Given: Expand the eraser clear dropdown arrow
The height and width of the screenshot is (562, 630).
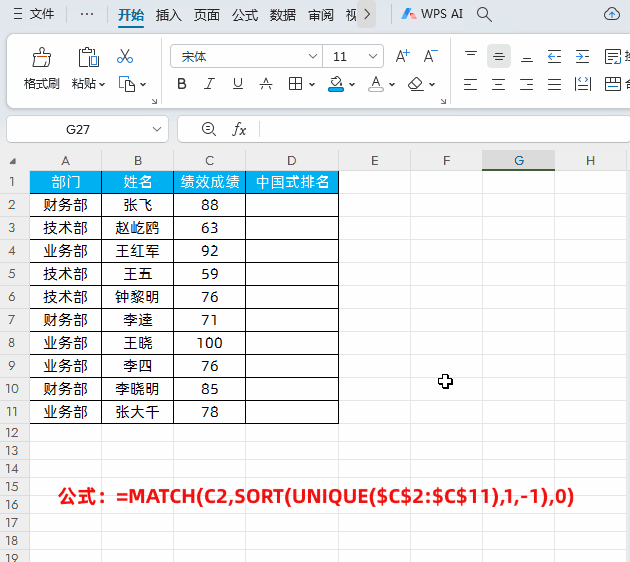Looking at the screenshot, I should tap(432, 85).
